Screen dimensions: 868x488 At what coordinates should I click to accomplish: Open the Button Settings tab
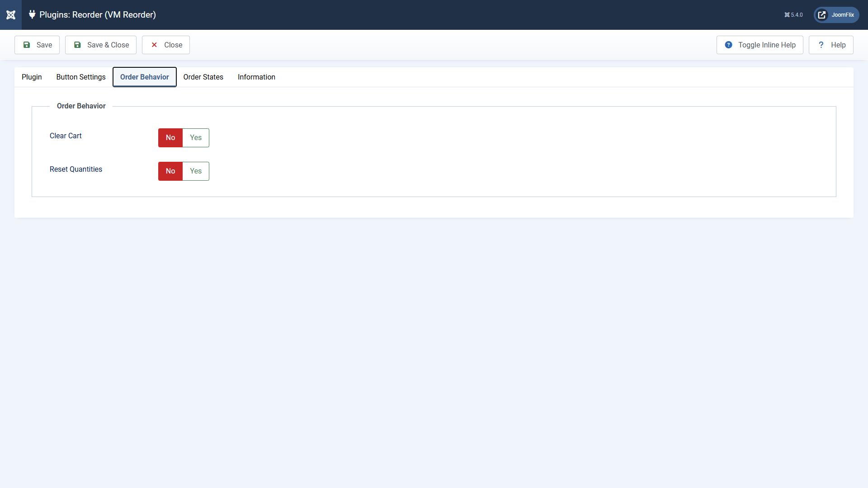pos(81,77)
